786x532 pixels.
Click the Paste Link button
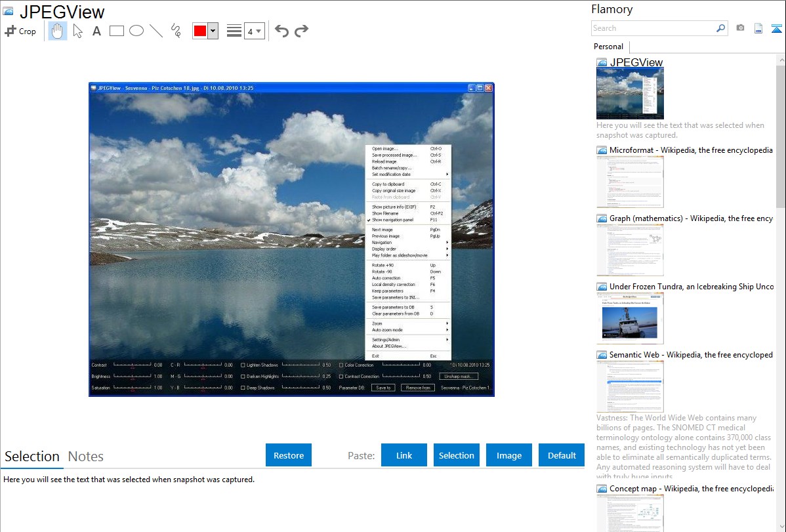(x=404, y=455)
